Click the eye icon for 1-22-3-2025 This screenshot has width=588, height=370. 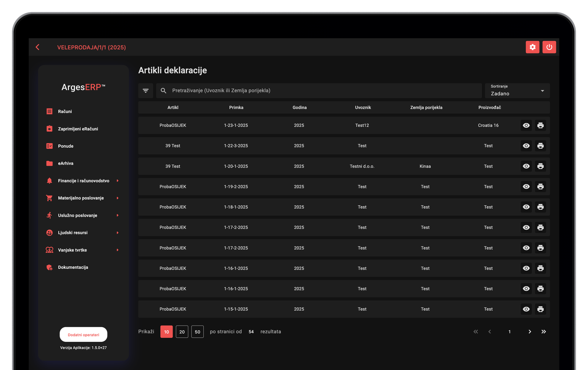(526, 146)
